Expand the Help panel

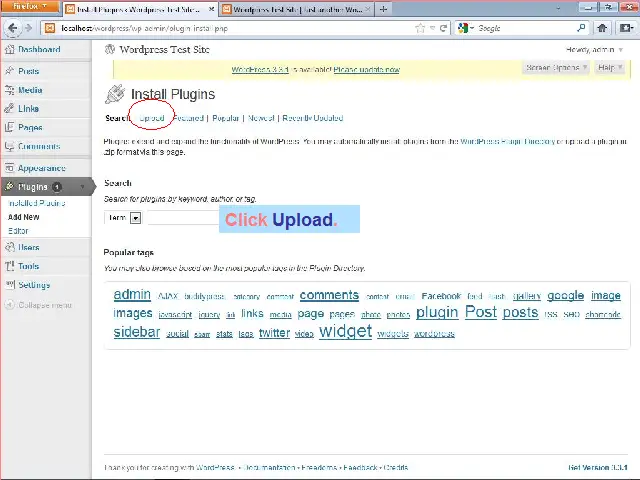pyautogui.click(x=610, y=68)
